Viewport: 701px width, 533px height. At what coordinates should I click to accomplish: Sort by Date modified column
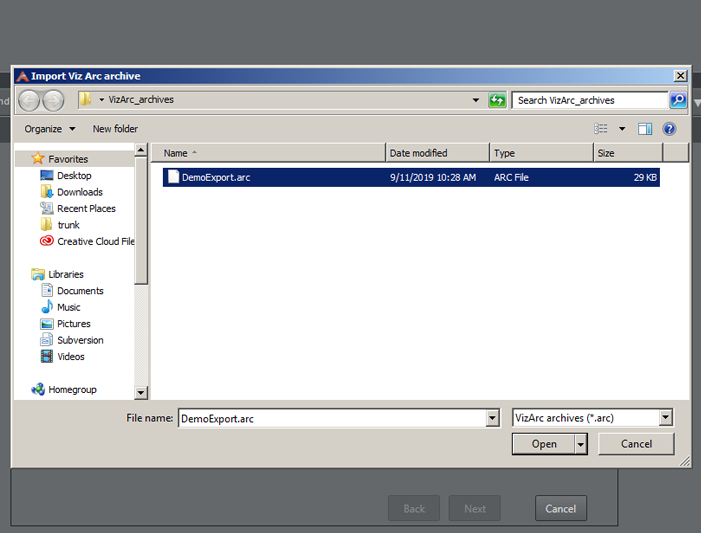437,153
